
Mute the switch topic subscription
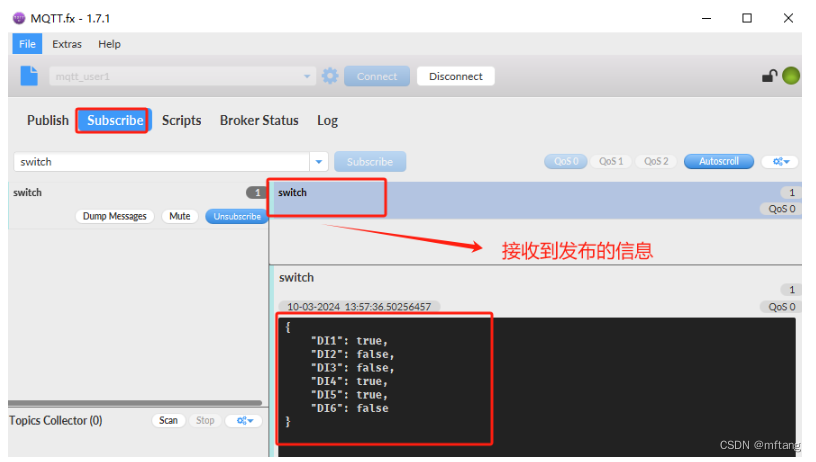(x=180, y=216)
